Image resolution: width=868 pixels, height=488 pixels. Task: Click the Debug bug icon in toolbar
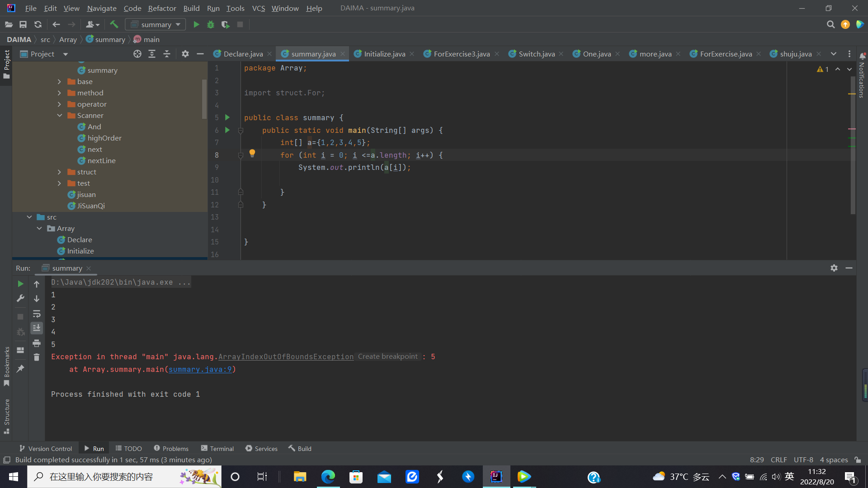(211, 24)
